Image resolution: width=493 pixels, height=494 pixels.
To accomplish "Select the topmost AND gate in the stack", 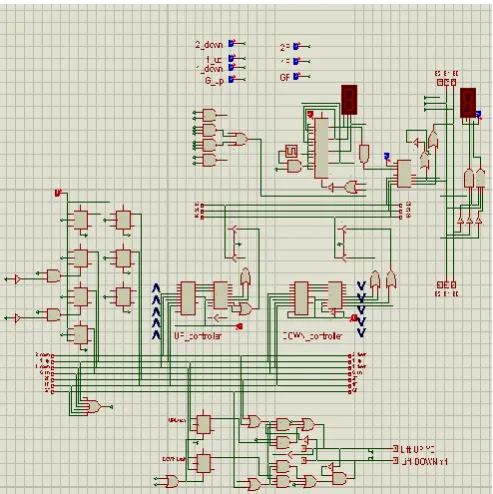I will click(x=209, y=115).
